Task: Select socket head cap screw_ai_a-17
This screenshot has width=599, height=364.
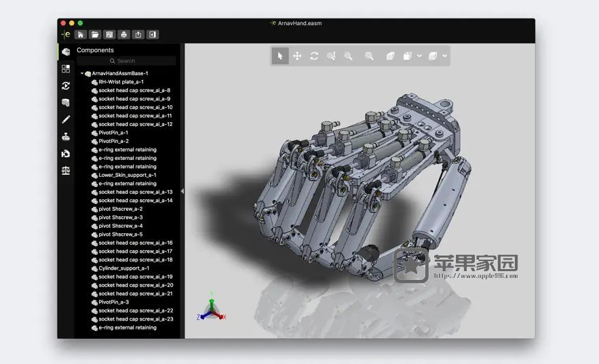Action: coord(136,251)
